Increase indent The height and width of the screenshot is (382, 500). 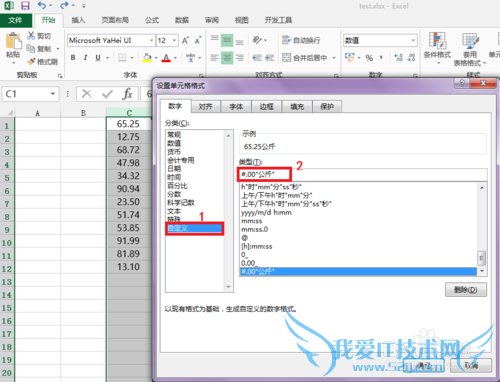click(269, 58)
